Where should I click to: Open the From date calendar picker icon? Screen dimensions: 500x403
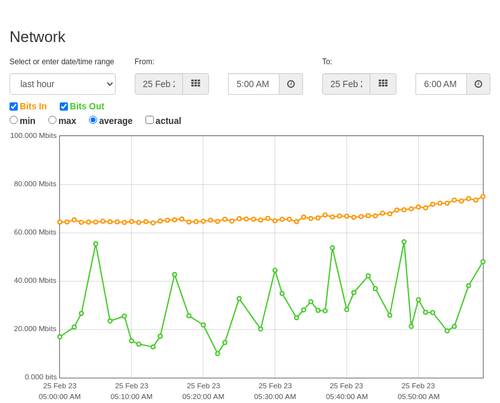pos(196,84)
